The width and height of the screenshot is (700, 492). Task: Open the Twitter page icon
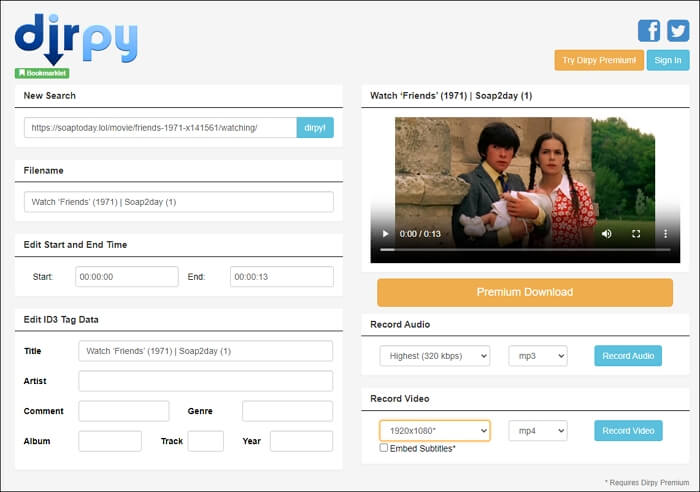point(678,30)
